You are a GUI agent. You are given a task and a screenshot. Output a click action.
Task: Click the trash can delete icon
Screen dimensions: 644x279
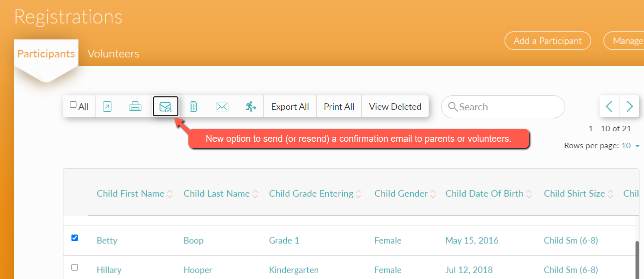click(193, 106)
